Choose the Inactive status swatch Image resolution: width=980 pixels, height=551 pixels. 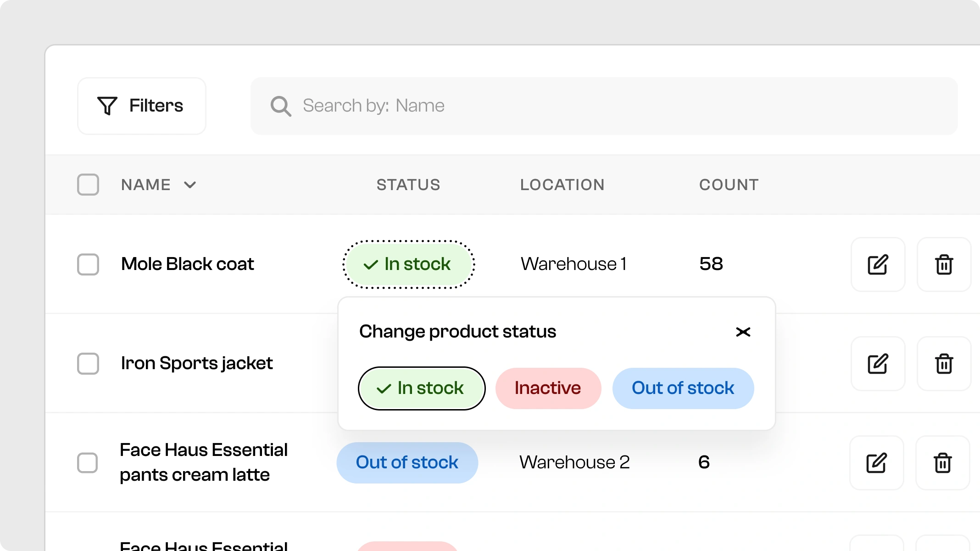(x=547, y=388)
